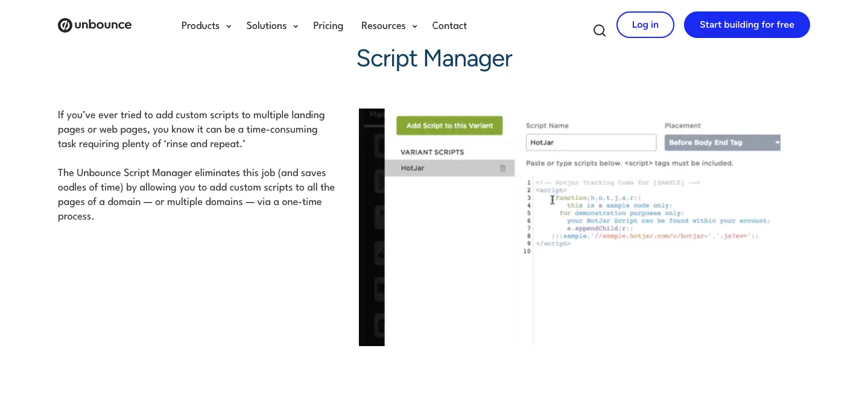Go to the Pricing page

328,26
